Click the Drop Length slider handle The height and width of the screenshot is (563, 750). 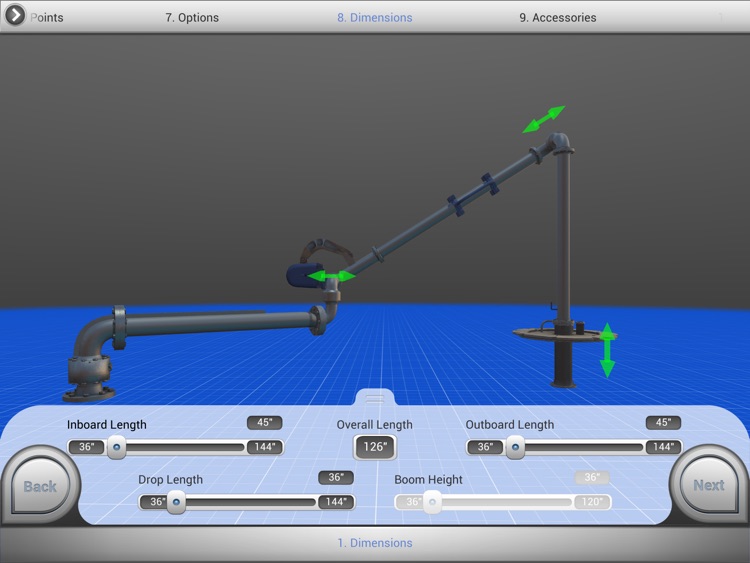coord(176,503)
